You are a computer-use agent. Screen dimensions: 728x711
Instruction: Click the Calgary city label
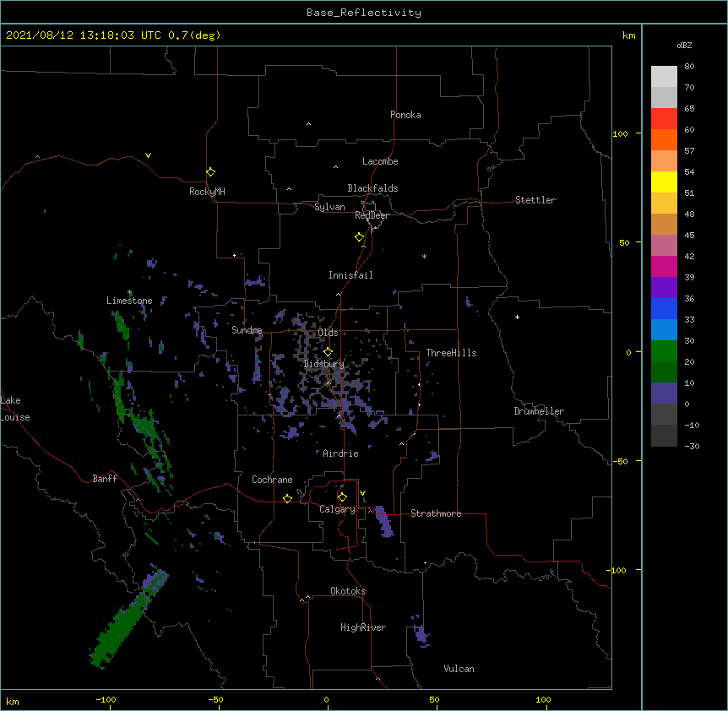(337, 509)
